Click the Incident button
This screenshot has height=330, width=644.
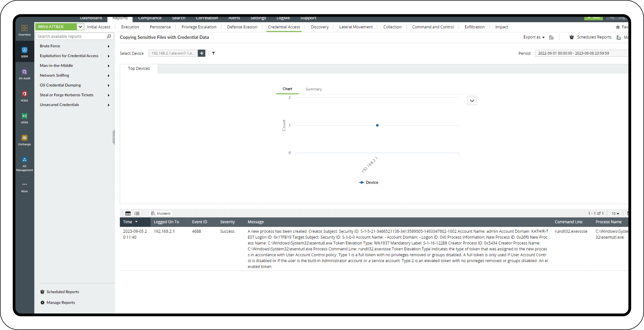click(161, 213)
